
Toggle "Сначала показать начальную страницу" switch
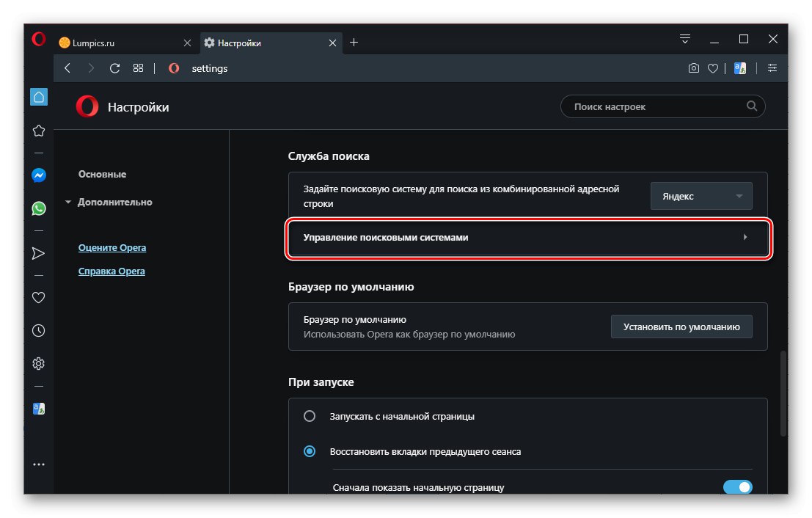pyautogui.click(x=737, y=487)
